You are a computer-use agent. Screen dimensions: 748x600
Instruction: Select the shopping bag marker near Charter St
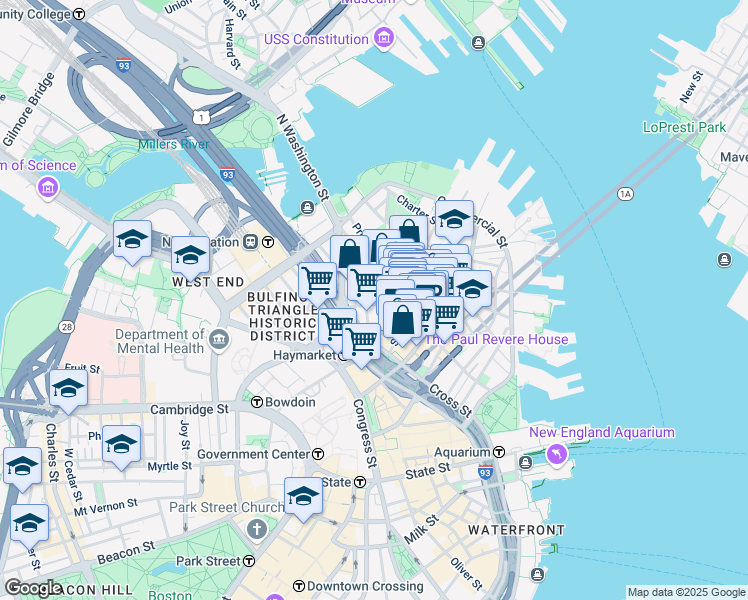click(x=409, y=230)
